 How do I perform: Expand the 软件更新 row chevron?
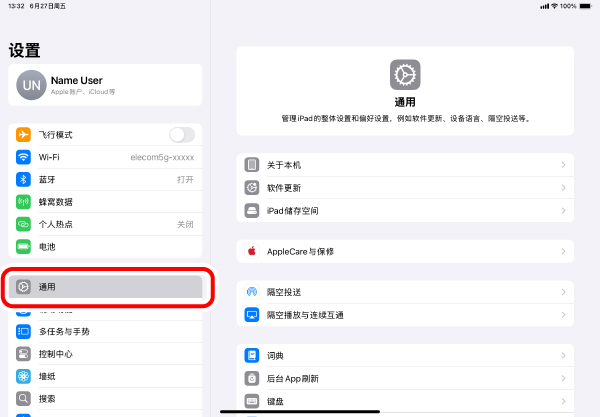[563, 188]
